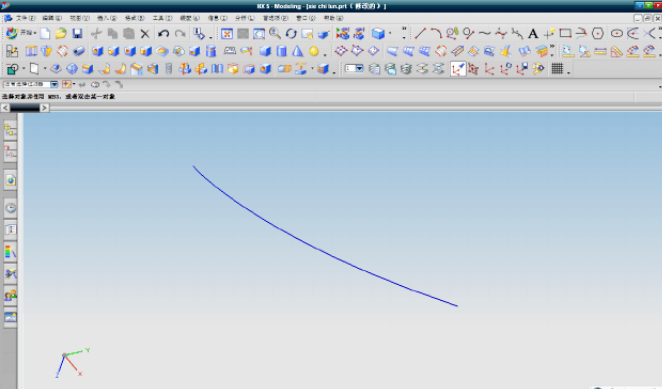662x389 pixels.
Task: Click the right scroll arrow button
Action: point(44,108)
